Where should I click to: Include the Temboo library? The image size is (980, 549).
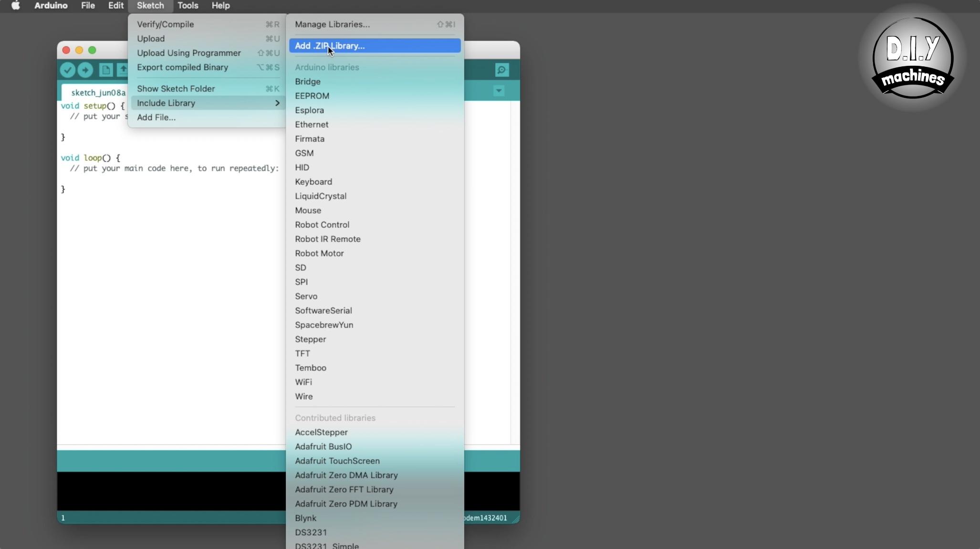tap(375, 368)
